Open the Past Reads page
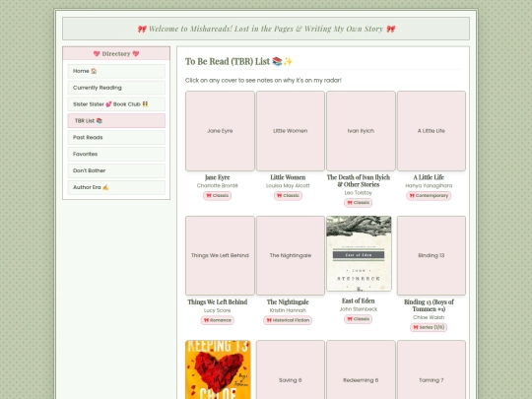Viewport: 532px width, 399px height. 116,137
